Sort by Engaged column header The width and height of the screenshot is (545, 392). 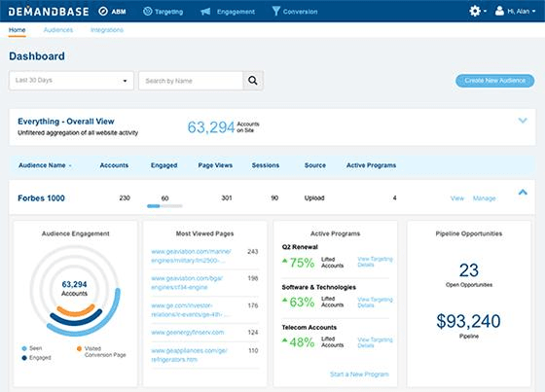(164, 165)
